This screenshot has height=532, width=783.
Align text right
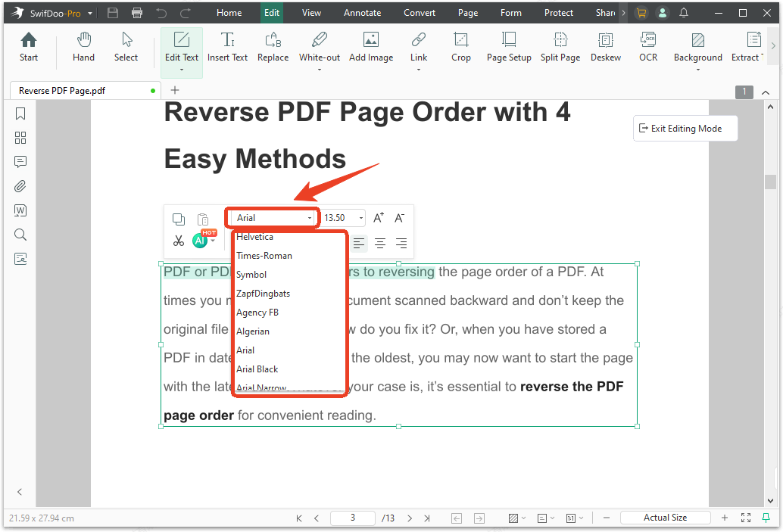pyautogui.click(x=401, y=244)
